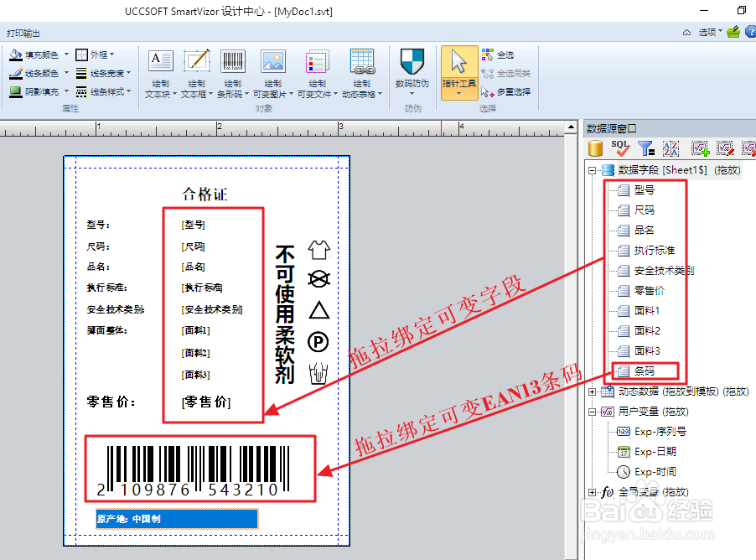Image resolution: width=756 pixels, height=560 pixels.
Task: Select the draw variable file (绘制可变文件) tool
Action: (318, 74)
